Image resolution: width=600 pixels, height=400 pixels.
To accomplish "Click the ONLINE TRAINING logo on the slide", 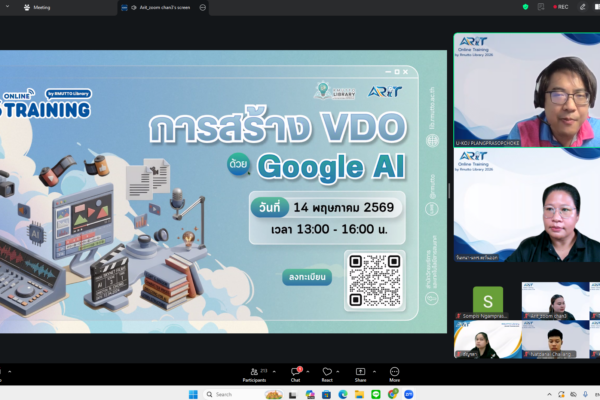I will [47, 104].
